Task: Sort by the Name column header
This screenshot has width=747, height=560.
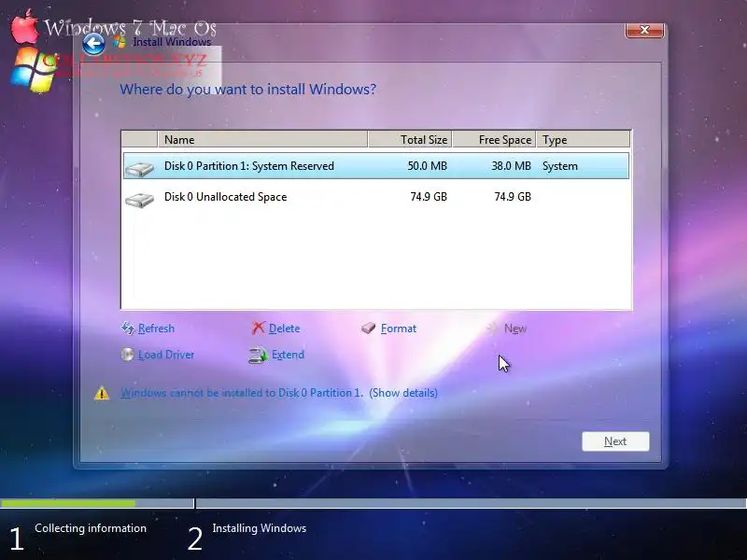Action: pos(262,139)
